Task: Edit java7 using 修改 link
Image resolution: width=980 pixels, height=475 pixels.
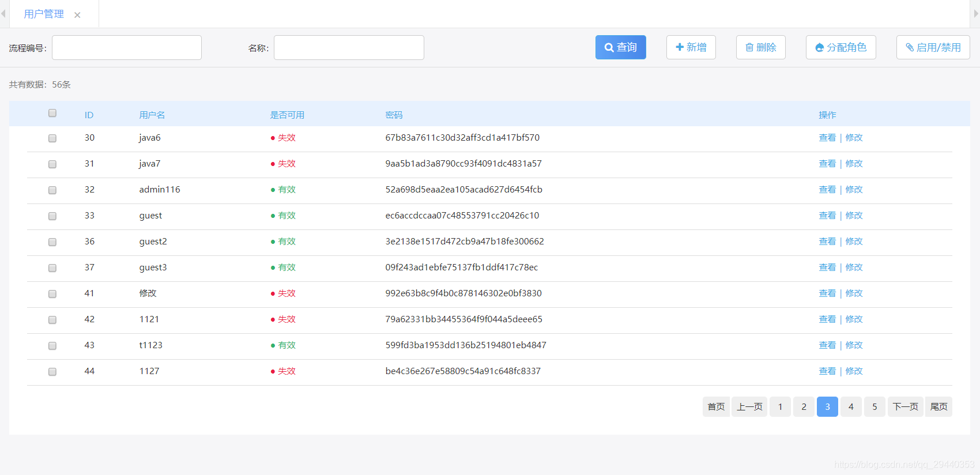Action: pyautogui.click(x=854, y=164)
